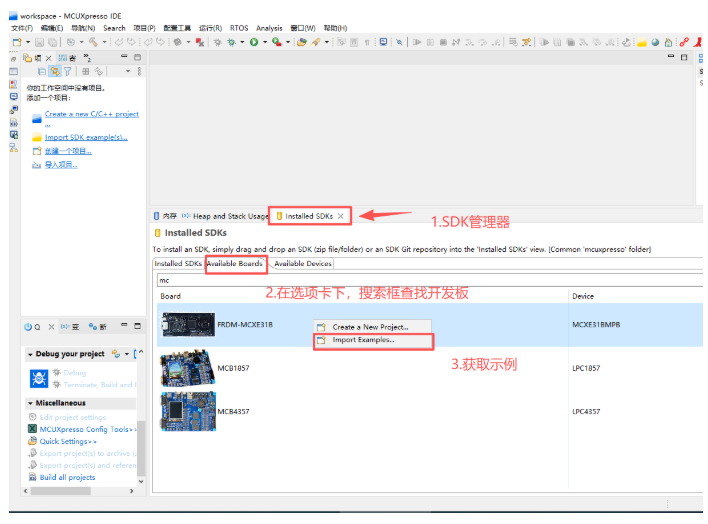
Task: Click Import SDK example(s)... link
Action: [86, 137]
